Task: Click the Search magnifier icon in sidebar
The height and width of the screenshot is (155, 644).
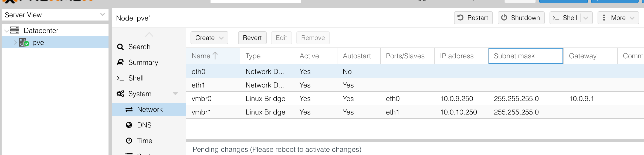Action: point(120,47)
